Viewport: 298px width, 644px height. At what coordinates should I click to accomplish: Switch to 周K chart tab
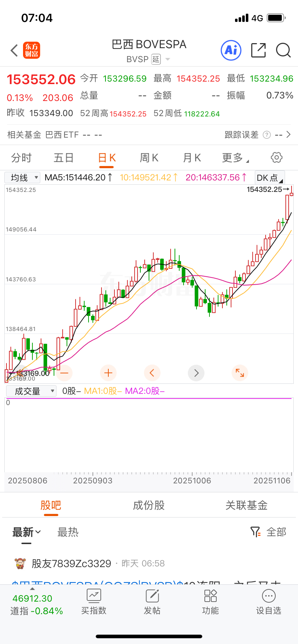(149, 158)
